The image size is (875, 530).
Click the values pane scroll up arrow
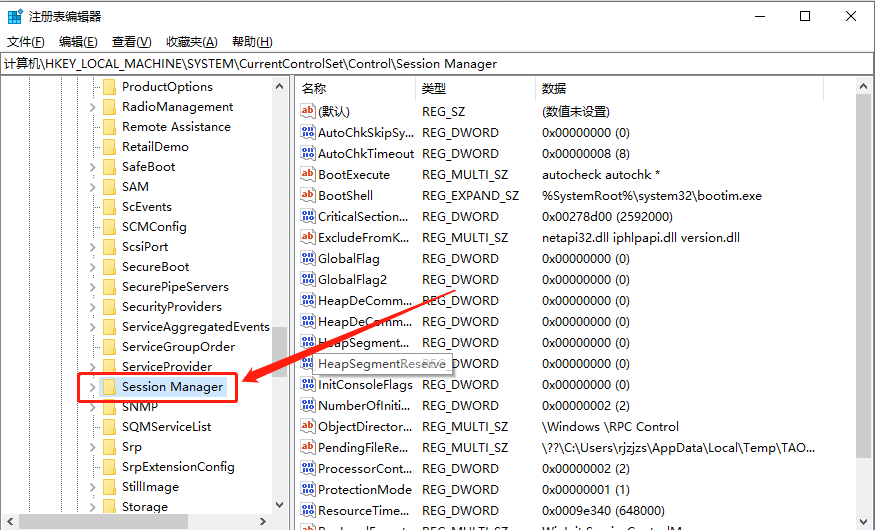tap(863, 86)
